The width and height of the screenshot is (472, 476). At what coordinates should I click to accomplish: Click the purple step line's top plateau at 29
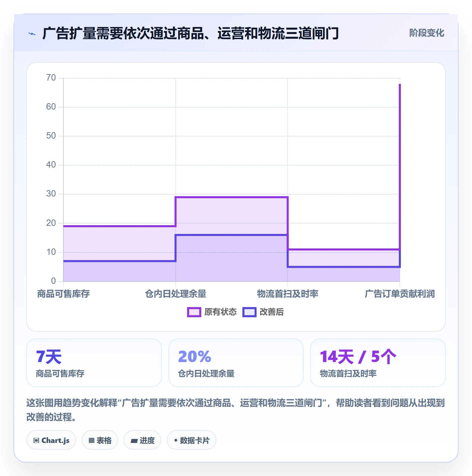(232, 197)
